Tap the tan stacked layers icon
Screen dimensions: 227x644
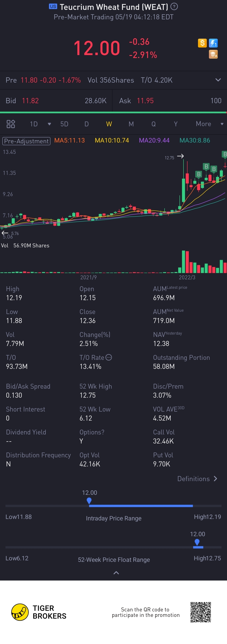[x=213, y=54]
